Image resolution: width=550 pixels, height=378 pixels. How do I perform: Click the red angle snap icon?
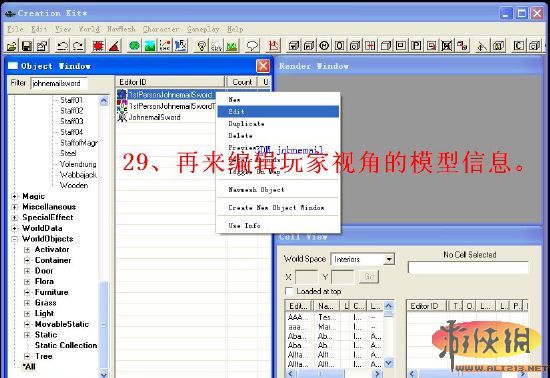(114, 46)
